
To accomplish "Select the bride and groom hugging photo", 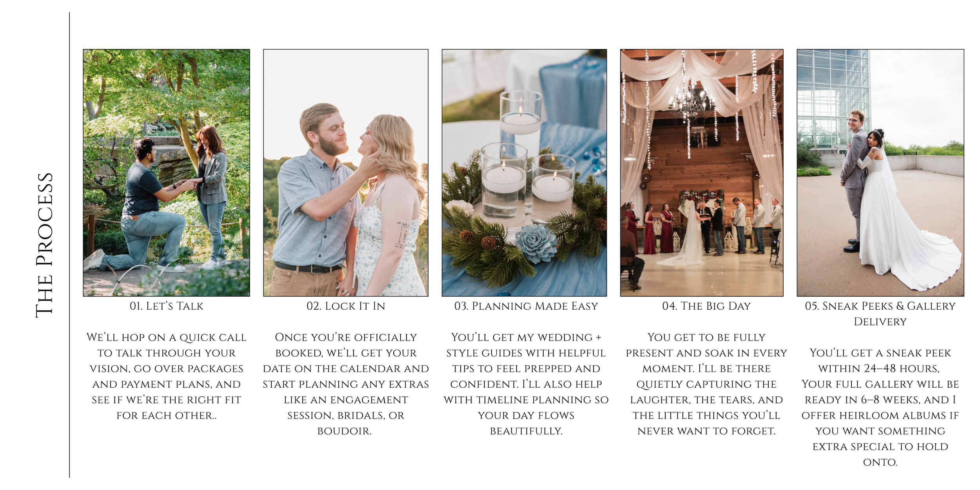I will (880, 172).
